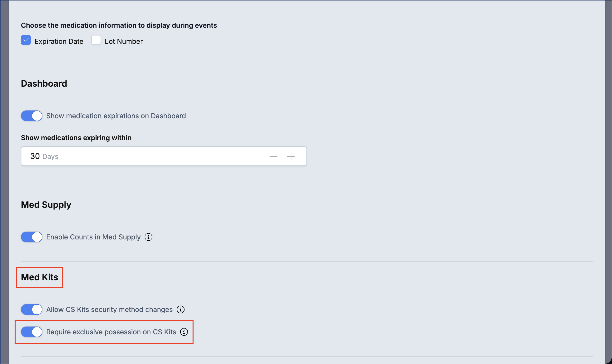This screenshot has width=612, height=364.
Task: Toggle Enable Counts in Med Supply
Action: point(32,237)
